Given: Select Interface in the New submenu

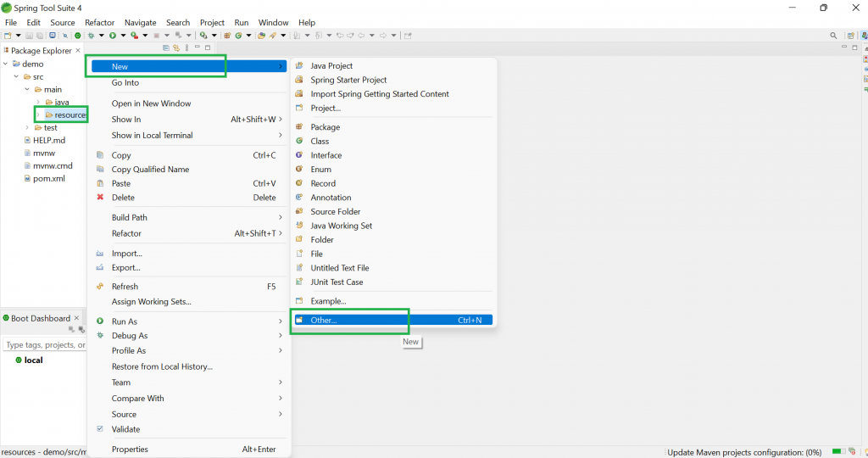Looking at the screenshot, I should pyautogui.click(x=393, y=155).
